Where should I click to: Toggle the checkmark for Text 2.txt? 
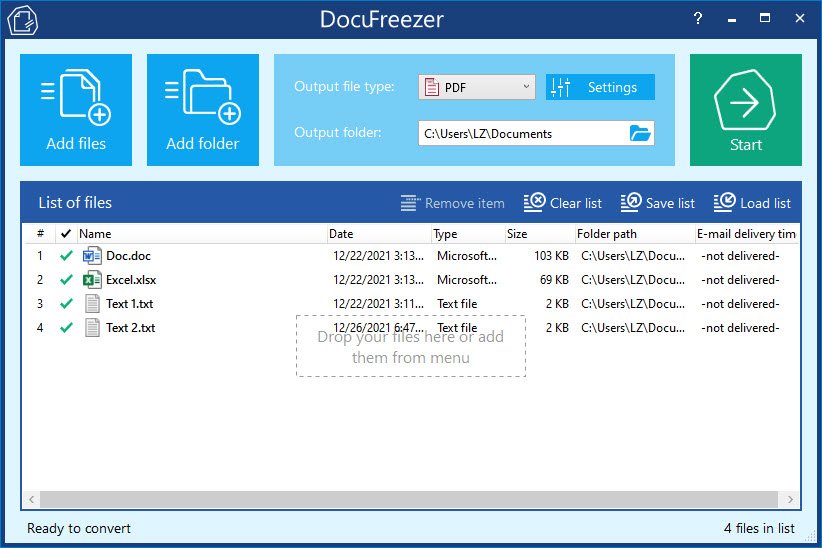(66, 328)
